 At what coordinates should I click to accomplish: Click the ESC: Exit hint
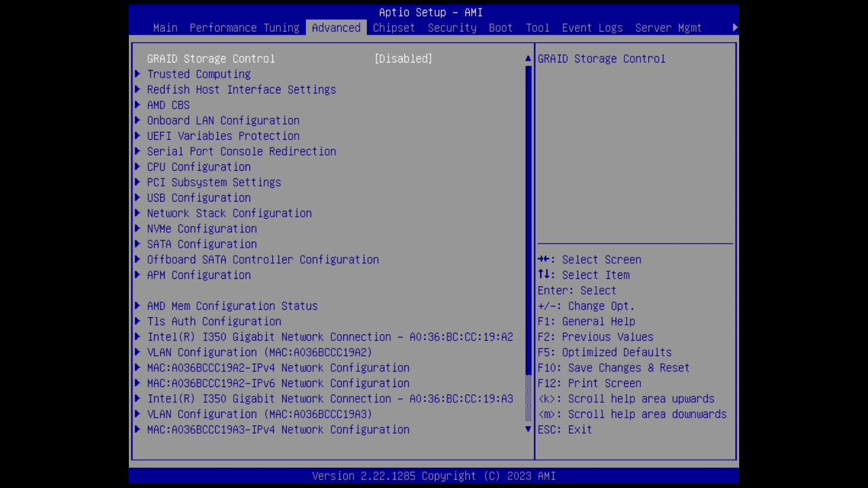pyautogui.click(x=565, y=430)
